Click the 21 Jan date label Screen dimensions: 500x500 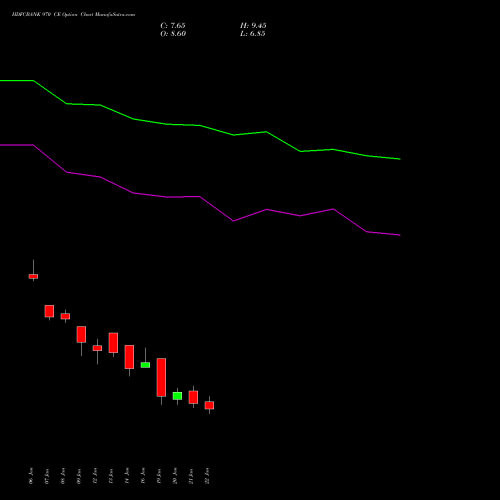(191, 476)
